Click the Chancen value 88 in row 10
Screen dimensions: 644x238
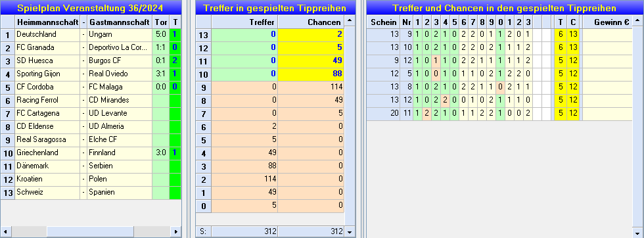tap(311, 74)
